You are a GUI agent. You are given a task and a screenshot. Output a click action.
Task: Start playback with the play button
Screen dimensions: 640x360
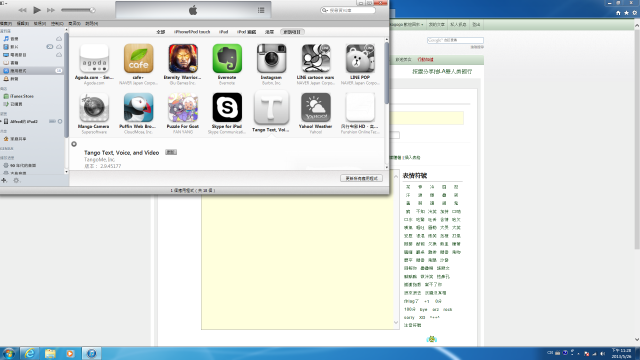click(37, 10)
